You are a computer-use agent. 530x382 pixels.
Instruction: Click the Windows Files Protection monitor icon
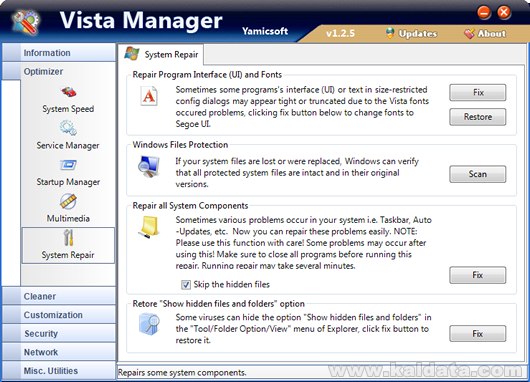click(x=149, y=167)
